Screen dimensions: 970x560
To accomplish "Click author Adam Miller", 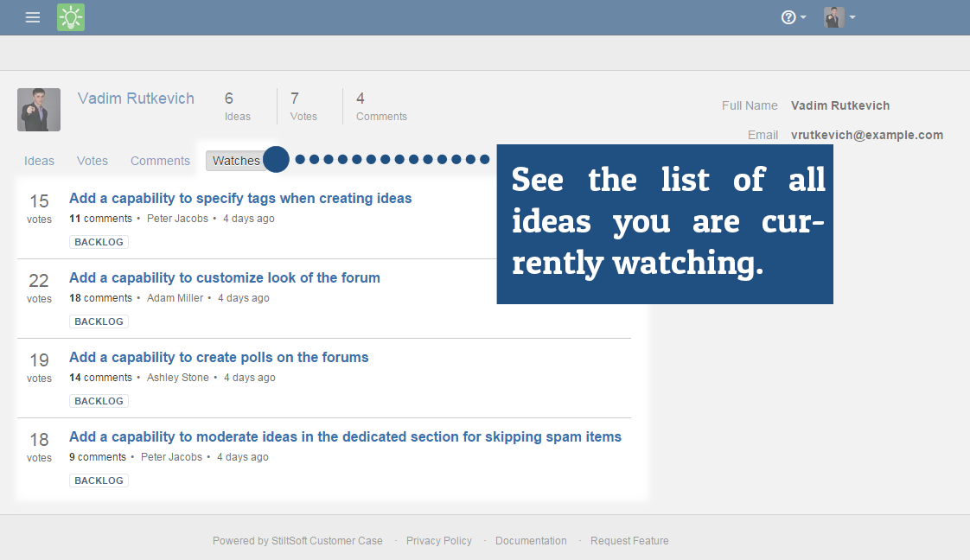I will pyautogui.click(x=175, y=298).
